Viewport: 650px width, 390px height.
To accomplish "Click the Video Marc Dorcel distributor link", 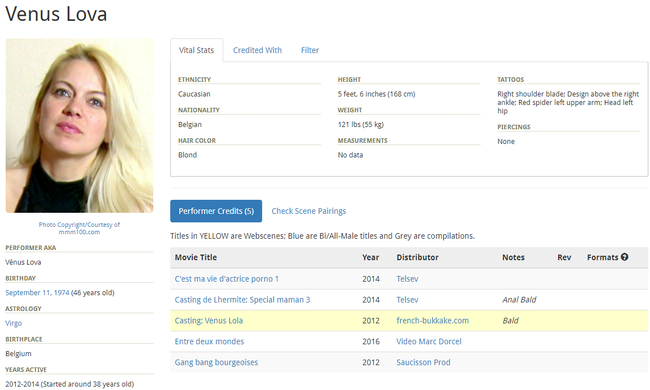I will (x=429, y=342).
